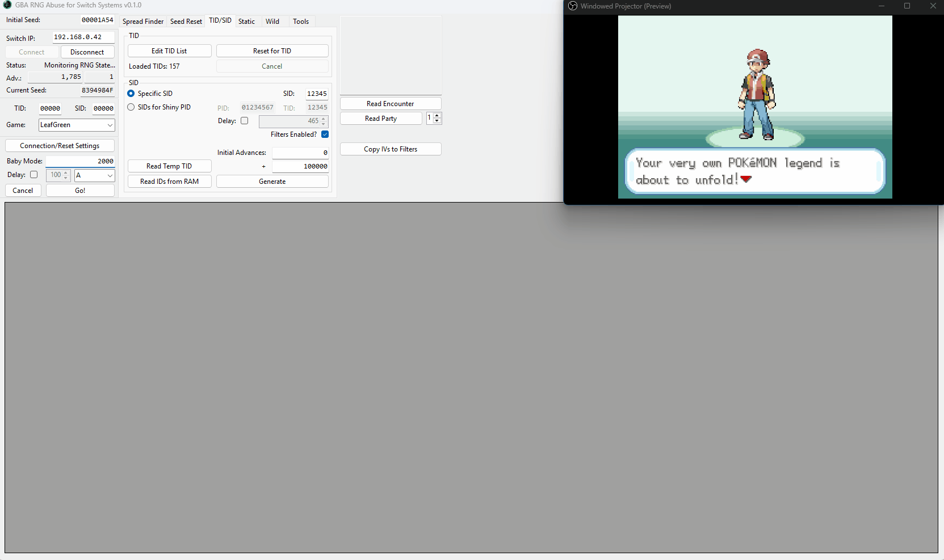Click the Baby Mode value field

(x=80, y=161)
